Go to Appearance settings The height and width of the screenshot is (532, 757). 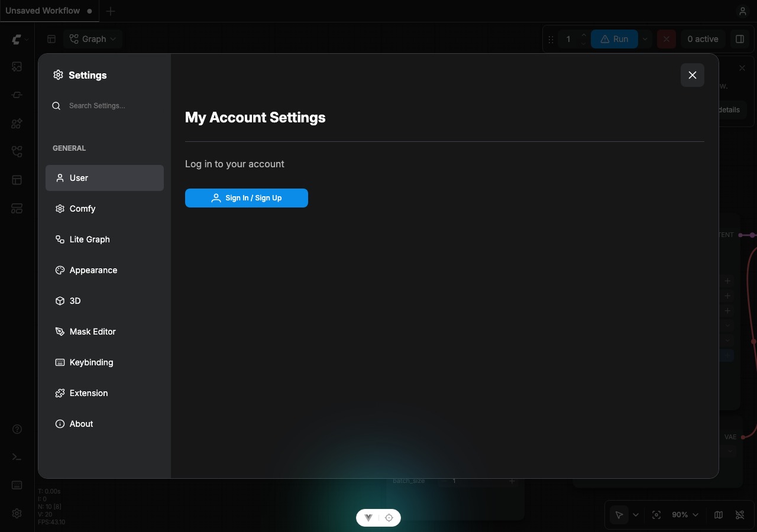point(105,270)
